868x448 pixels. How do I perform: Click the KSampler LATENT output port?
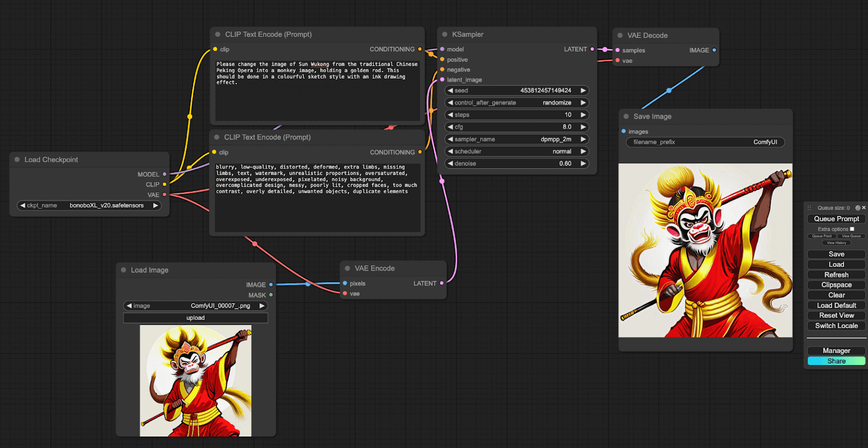(x=592, y=49)
